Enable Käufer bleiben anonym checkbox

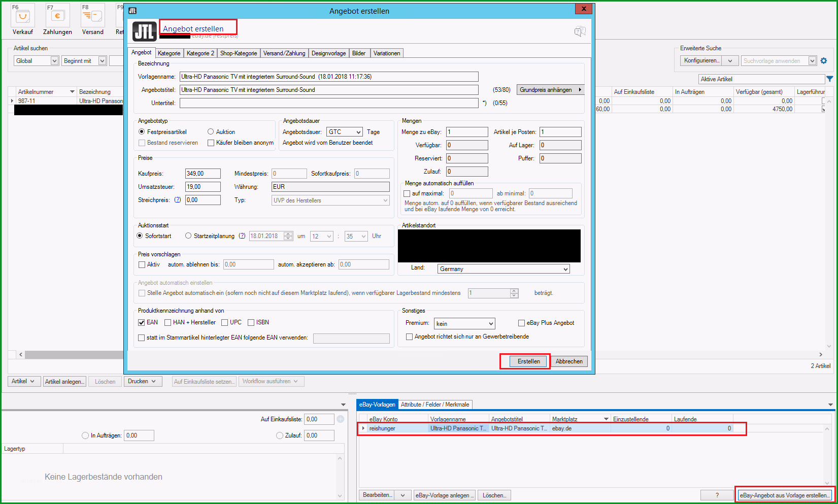(x=211, y=143)
